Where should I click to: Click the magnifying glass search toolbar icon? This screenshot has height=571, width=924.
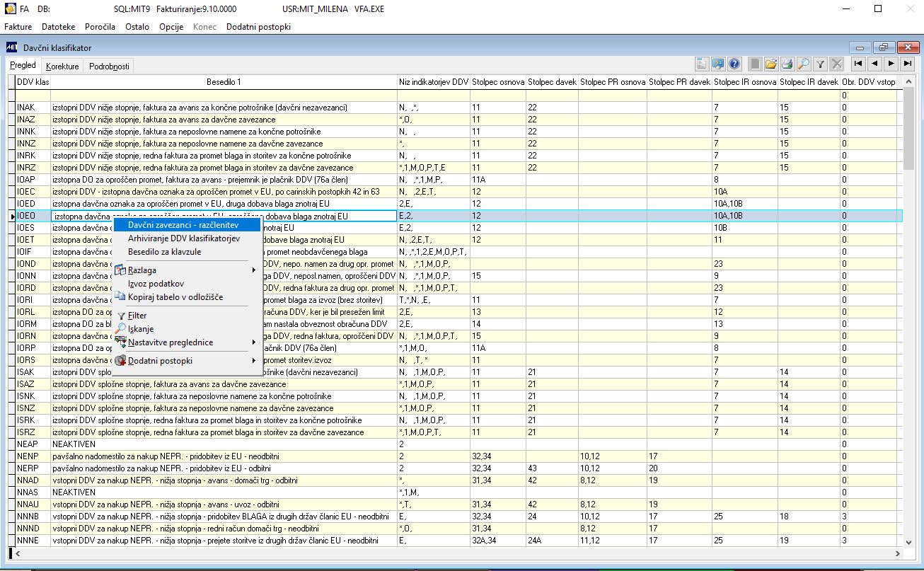[x=804, y=64]
